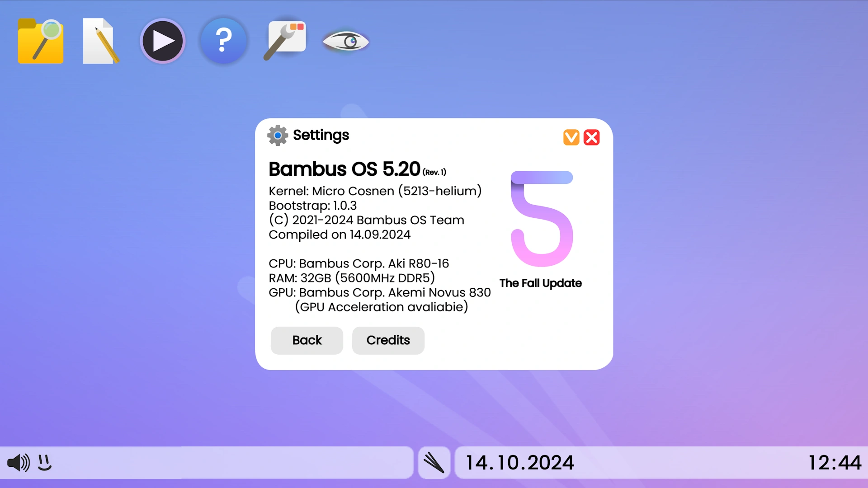Click the smiley face taskbar icon
Viewport: 868px width, 488px height.
click(x=45, y=463)
